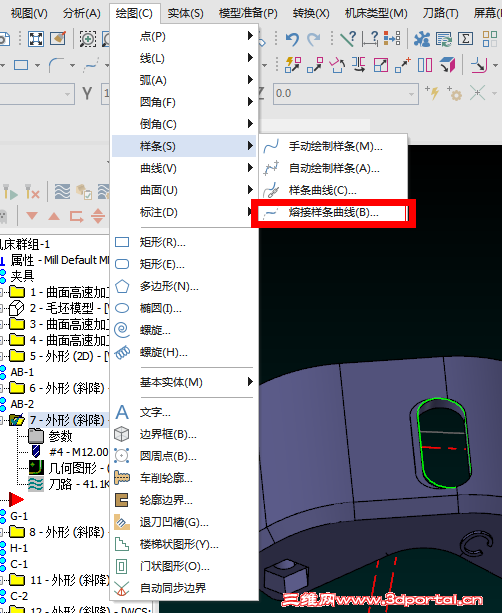Expand the 标注(D) submenu
502x613 pixels.
[x=184, y=212]
